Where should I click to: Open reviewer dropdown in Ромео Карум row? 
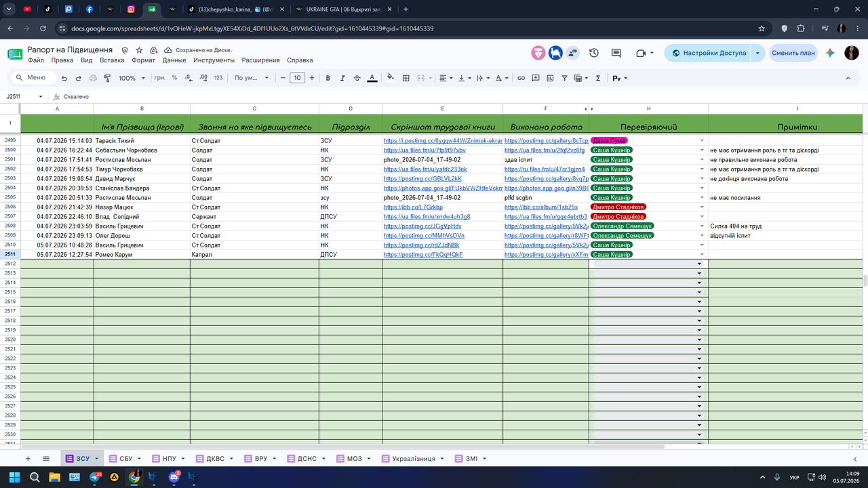703,254
